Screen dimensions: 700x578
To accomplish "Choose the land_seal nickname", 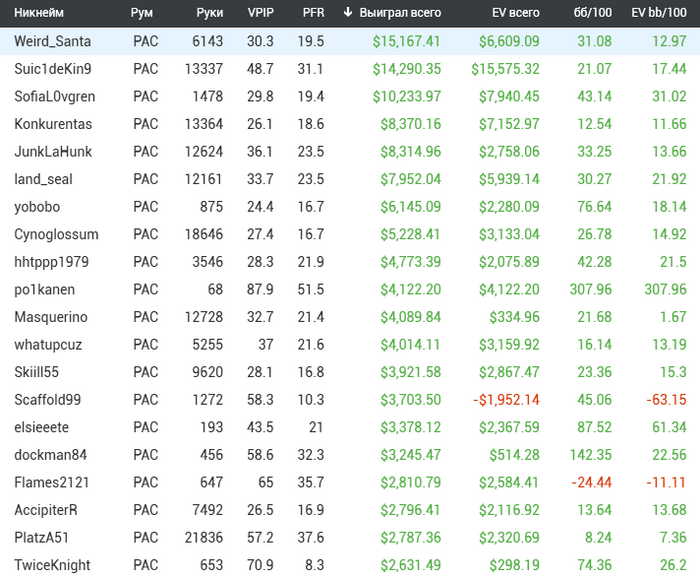I will (43, 179).
